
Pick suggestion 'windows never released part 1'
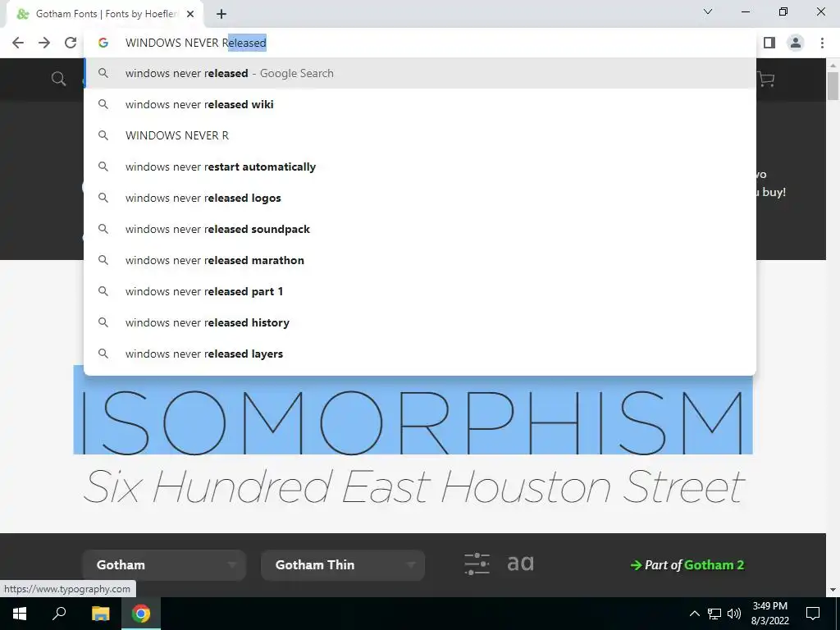[x=420, y=291]
